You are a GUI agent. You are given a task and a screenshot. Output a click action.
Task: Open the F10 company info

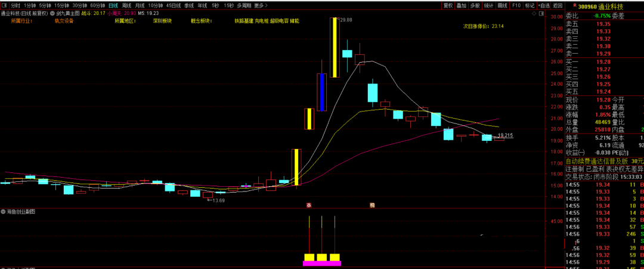click(x=516, y=5)
